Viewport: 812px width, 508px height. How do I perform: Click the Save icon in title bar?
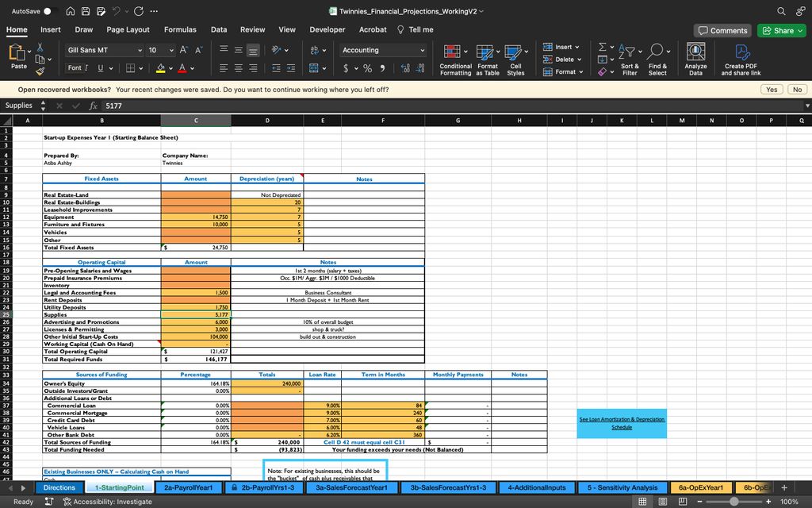(x=86, y=11)
